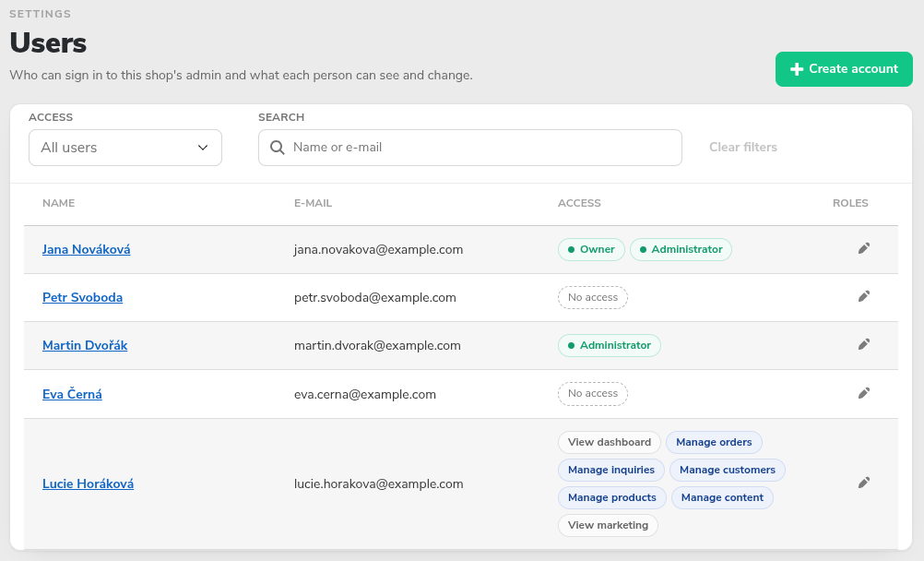Click Clear filters
This screenshot has height=561, width=924.
743,148
